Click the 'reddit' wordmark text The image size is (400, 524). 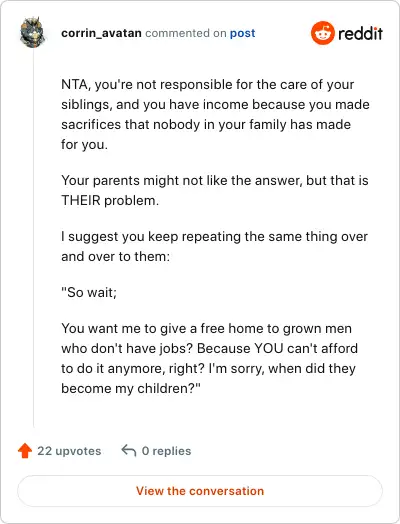click(360, 33)
